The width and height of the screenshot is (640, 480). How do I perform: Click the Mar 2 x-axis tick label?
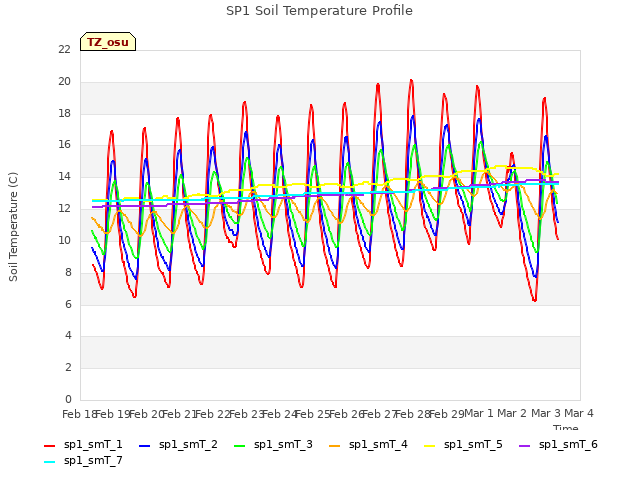[512, 413]
